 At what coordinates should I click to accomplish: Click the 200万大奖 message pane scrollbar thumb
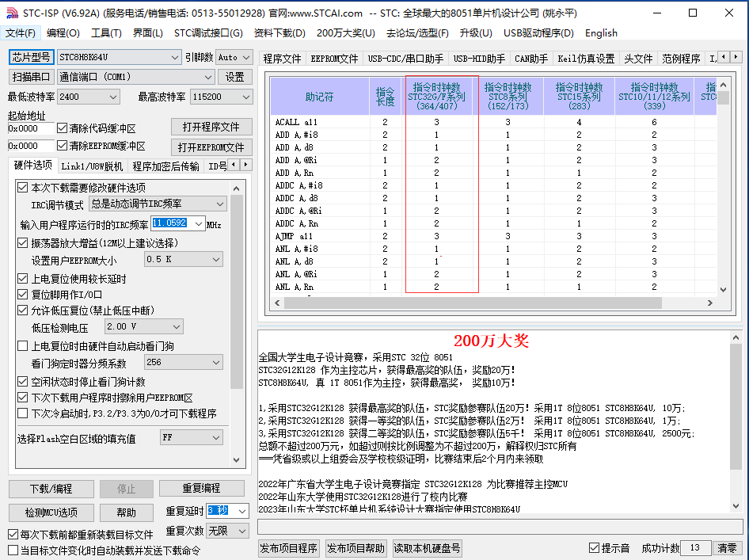pyautogui.click(x=736, y=406)
